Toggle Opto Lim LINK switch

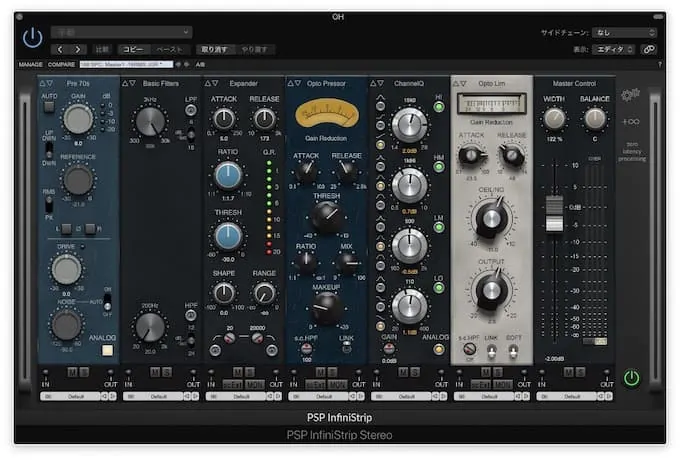tap(491, 350)
